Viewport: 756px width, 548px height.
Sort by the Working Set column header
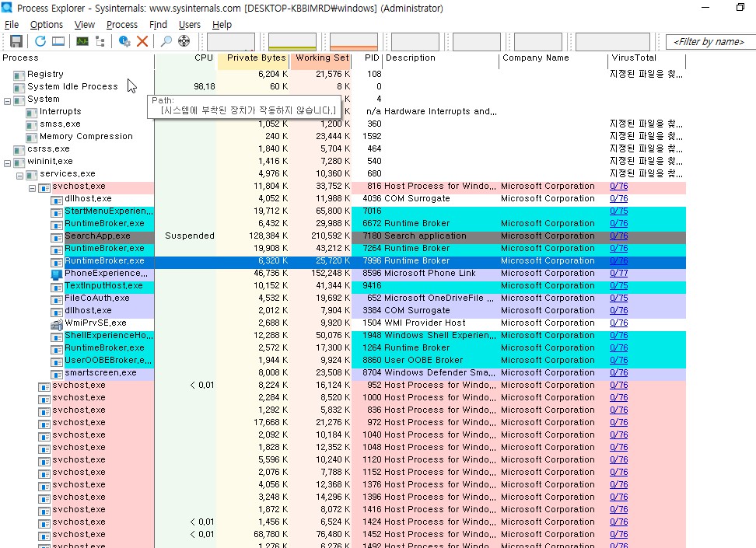point(320,58)
